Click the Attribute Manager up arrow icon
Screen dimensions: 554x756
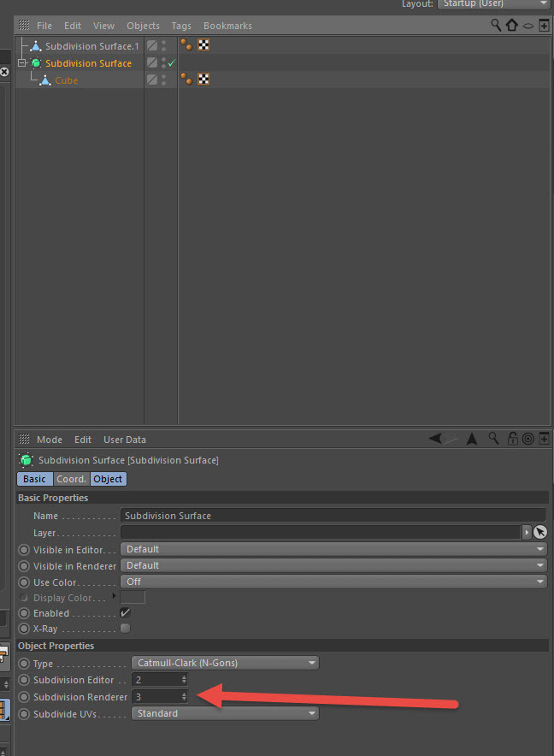tap(472, 439)
